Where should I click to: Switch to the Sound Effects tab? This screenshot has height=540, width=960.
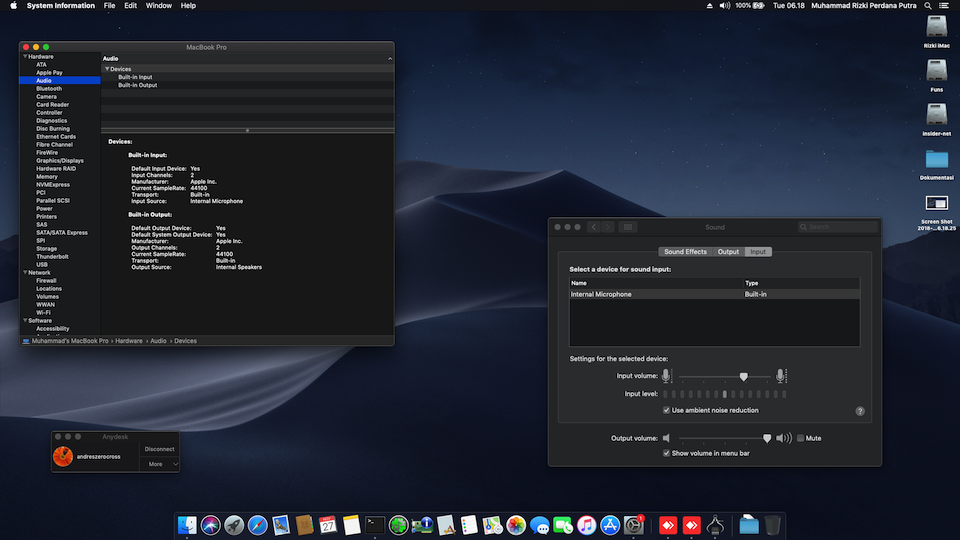coord(685,252)
